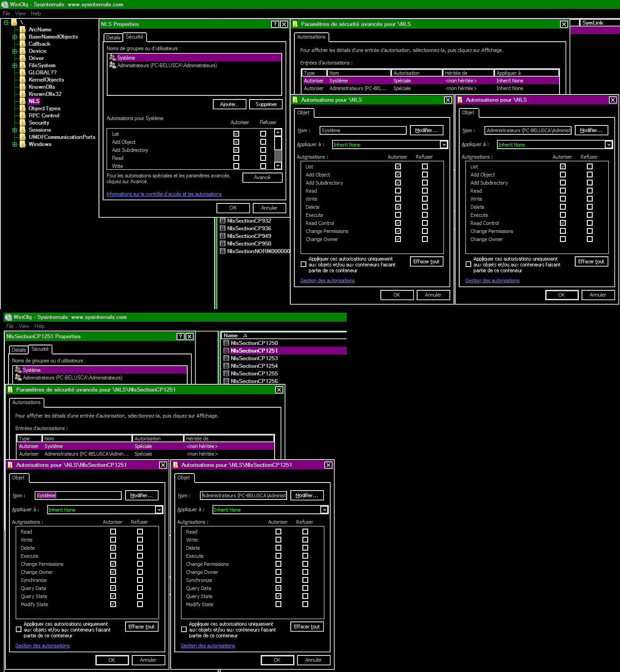The image size is (620, 672).
Task: Check 'Appliquer ces autorisations uniquement' option
Action: (x=303, y=264)
